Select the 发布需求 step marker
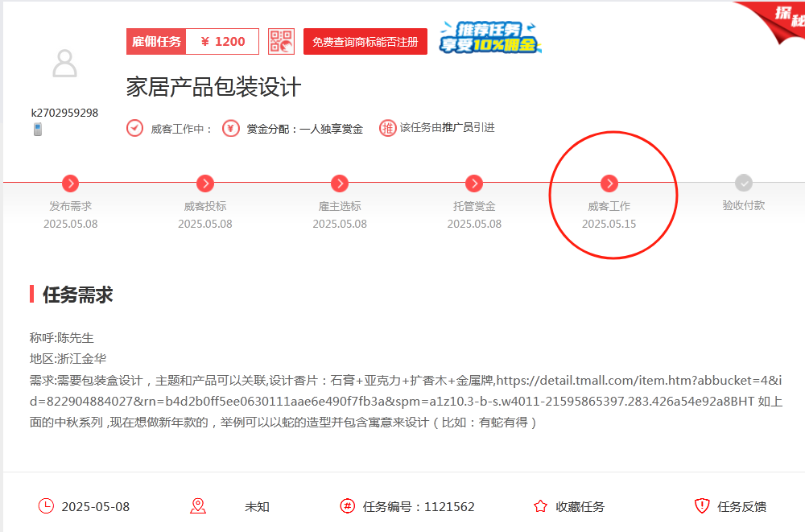The height and width of the screenshot is (532, 805). pyautogui.click(x=71, y=184)
